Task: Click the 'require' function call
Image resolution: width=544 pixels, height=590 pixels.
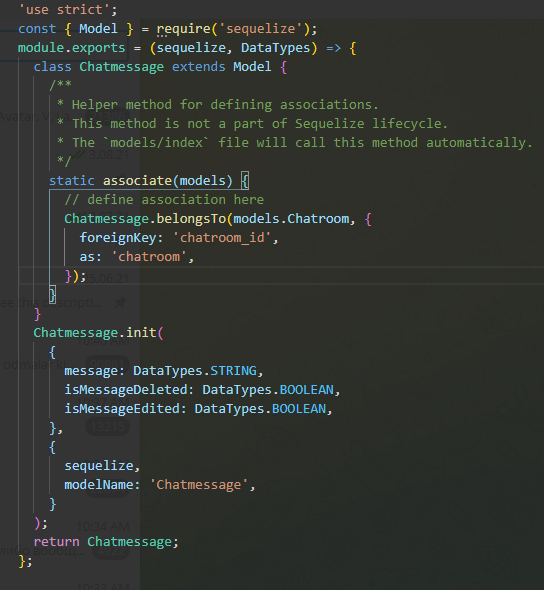Action: (x=183, y=29)
